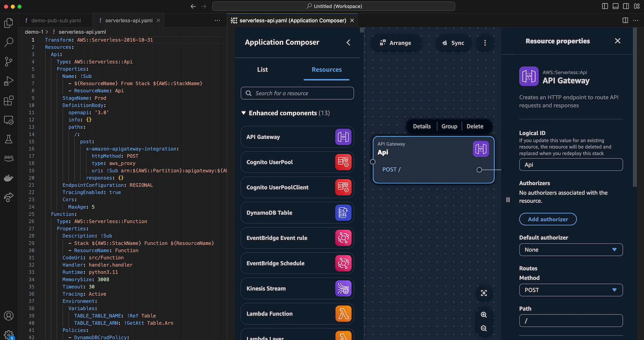This screenshot has width=644, height=340.
Task: Collapse the Enhanced components section
Action: click(243, 113)
